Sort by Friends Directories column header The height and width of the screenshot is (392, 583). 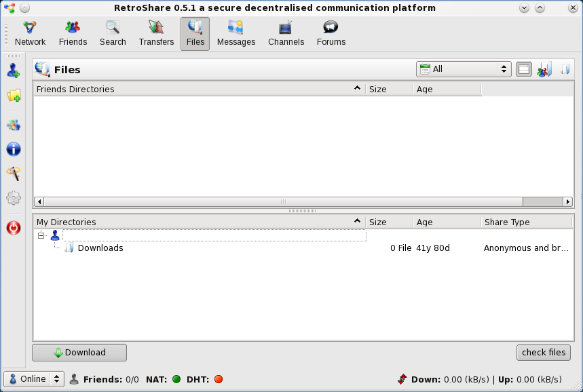pos(200,89)
